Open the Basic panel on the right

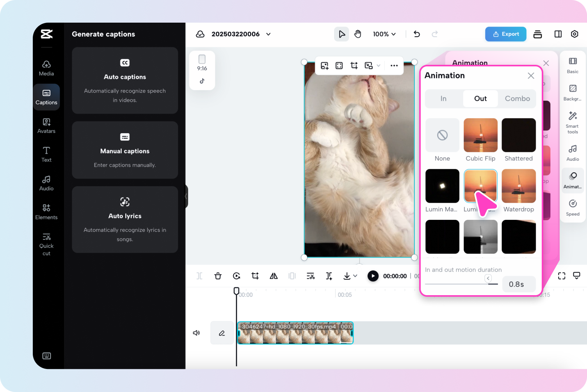click(x=572, y=65)
